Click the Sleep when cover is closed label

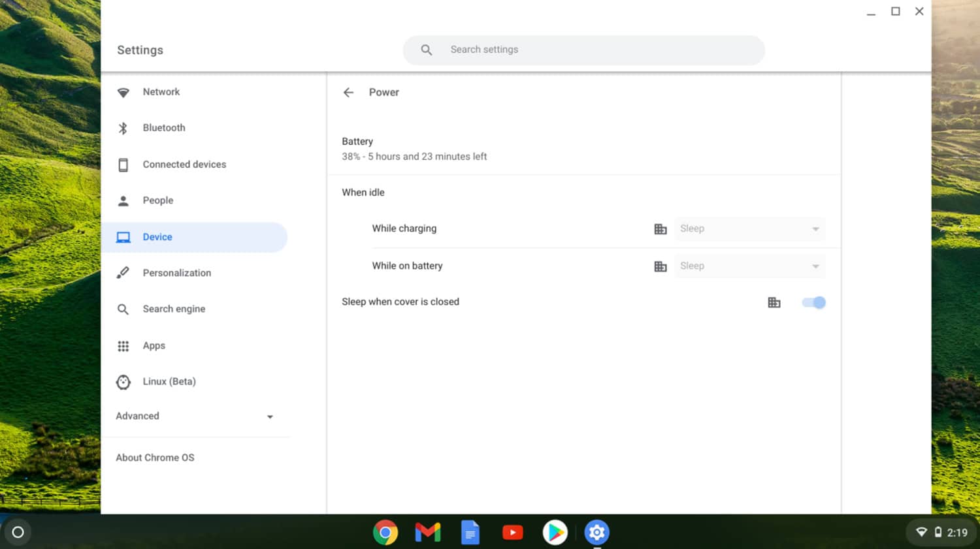[400, 302]
